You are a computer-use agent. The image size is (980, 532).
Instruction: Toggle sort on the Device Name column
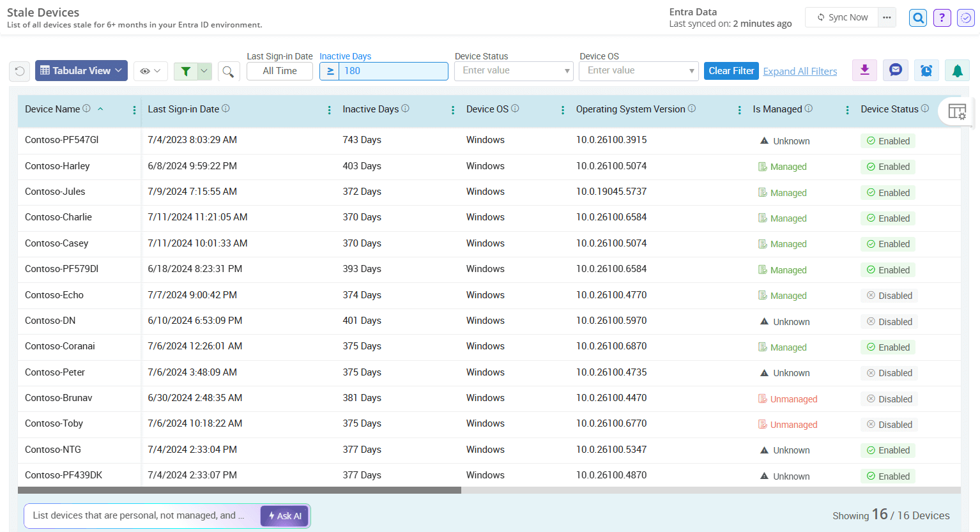(100, 109)
